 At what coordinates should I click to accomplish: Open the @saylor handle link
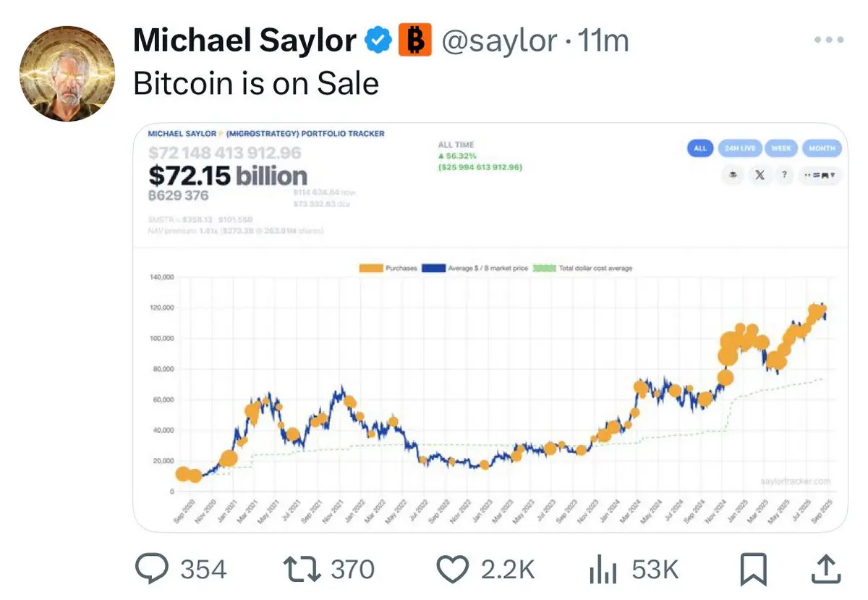click(x=498, y=42)
